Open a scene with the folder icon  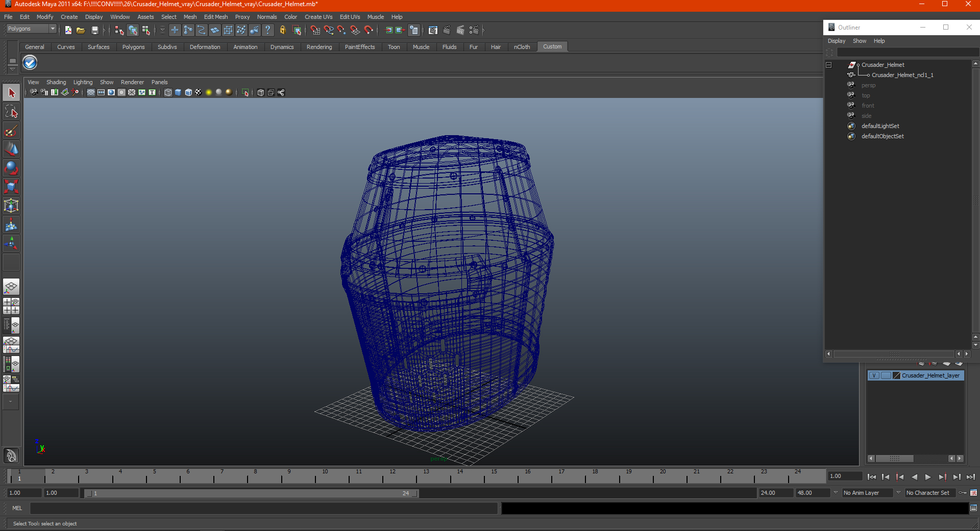point(81,31)
